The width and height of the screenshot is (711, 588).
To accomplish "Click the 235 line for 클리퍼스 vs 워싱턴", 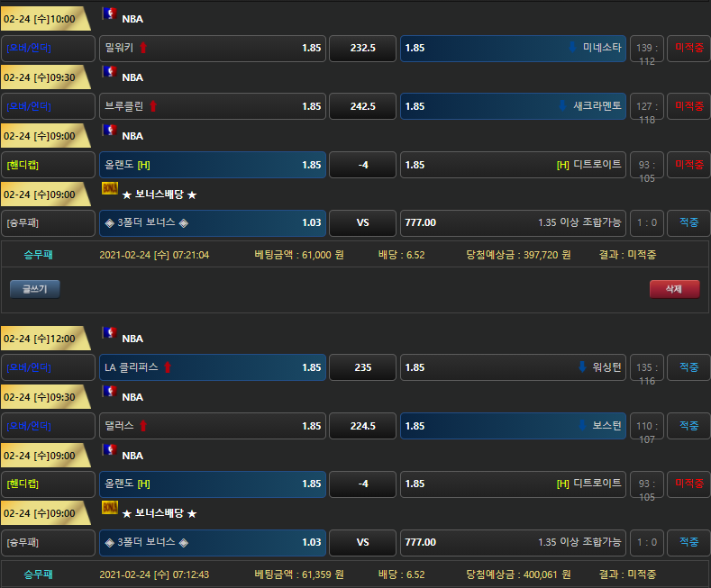I will (362, 367).
